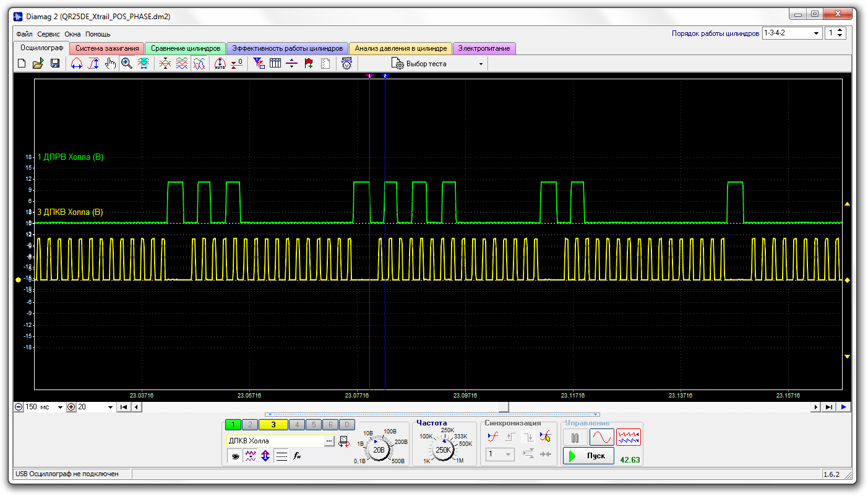This screenshot has height=496, width=868.
Task: Toggle the purple signal smoothing icon
Action: 250,456
